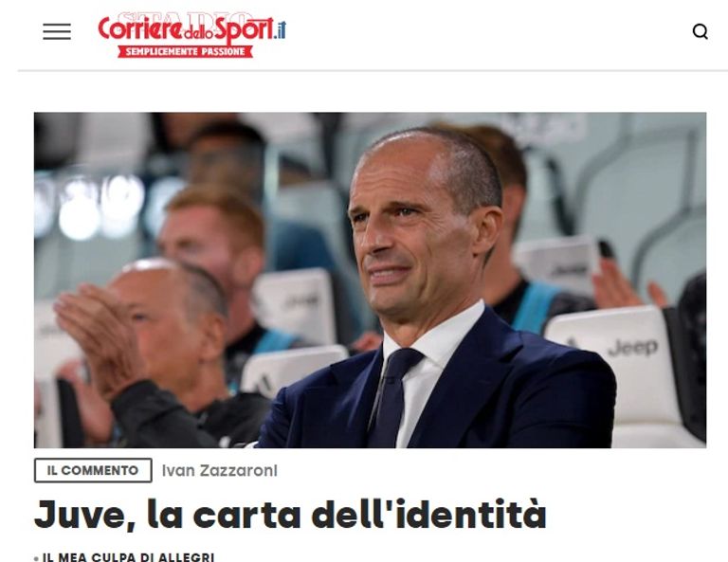
Task: View author Ivan Zazzaroni's page
Action: coord(220,471)
